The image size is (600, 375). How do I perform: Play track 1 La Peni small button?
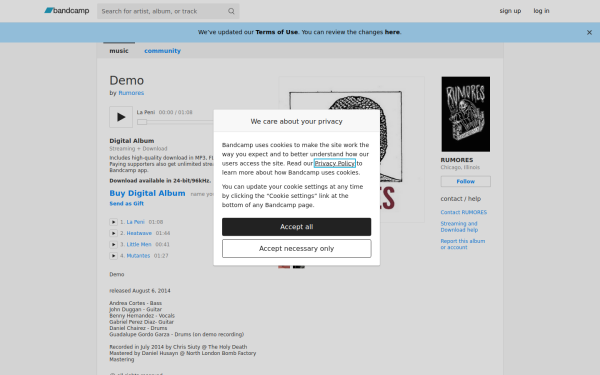[113, 222]
